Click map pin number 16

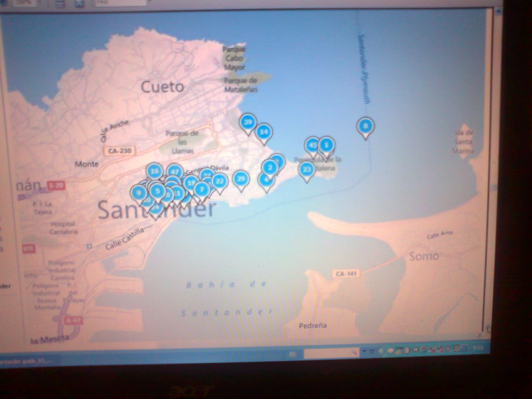[x=154, y=171]
